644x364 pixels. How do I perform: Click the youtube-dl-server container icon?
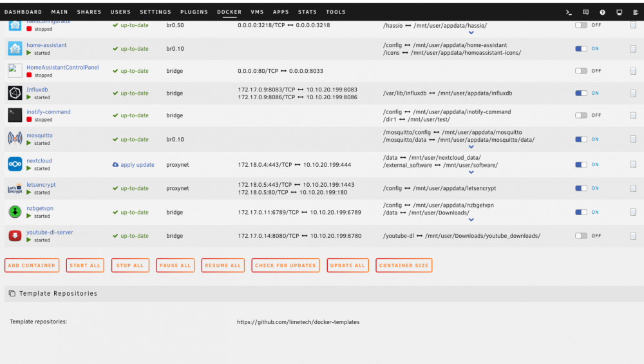tap(15, 236)
